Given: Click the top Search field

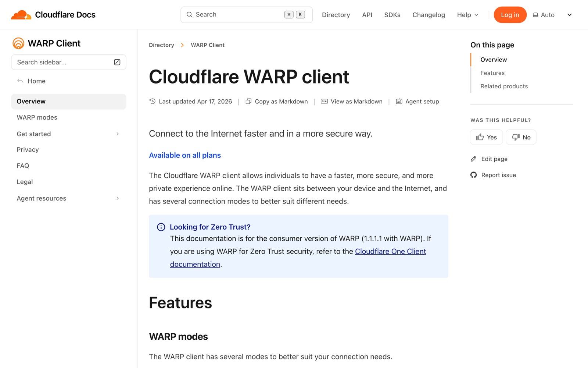Looking at the screenshot, I should [247, 15].
